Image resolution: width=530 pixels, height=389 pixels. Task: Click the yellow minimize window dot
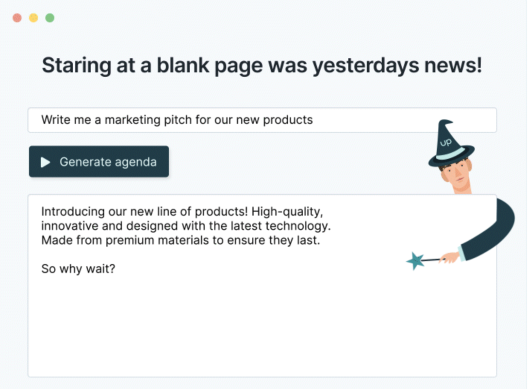pyautogui.click(x=33, y=18)
